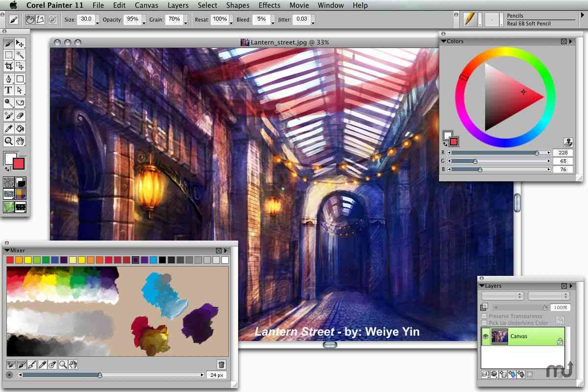Collapse the Mixer panel triangle
Screen dimensions: 588x392
[7, 250]
